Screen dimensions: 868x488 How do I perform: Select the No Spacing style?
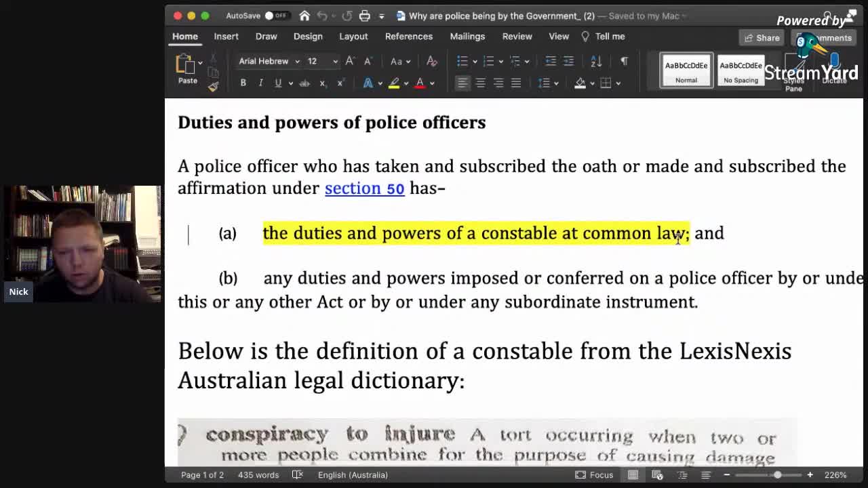(x=741, y=70)
